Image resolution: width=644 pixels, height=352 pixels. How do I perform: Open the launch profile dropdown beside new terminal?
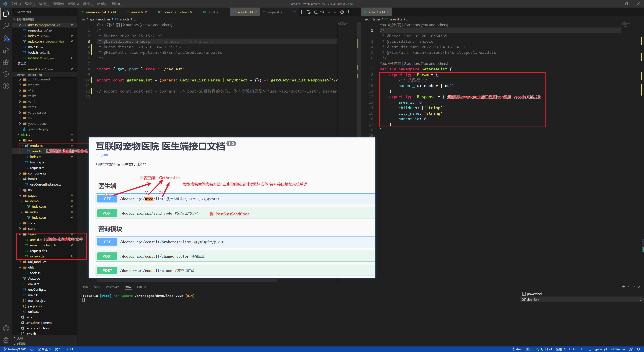tap(628, 287)
